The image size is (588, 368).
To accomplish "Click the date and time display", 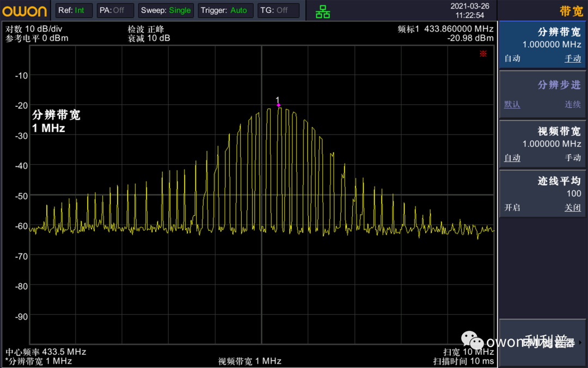I will point(469,10).
